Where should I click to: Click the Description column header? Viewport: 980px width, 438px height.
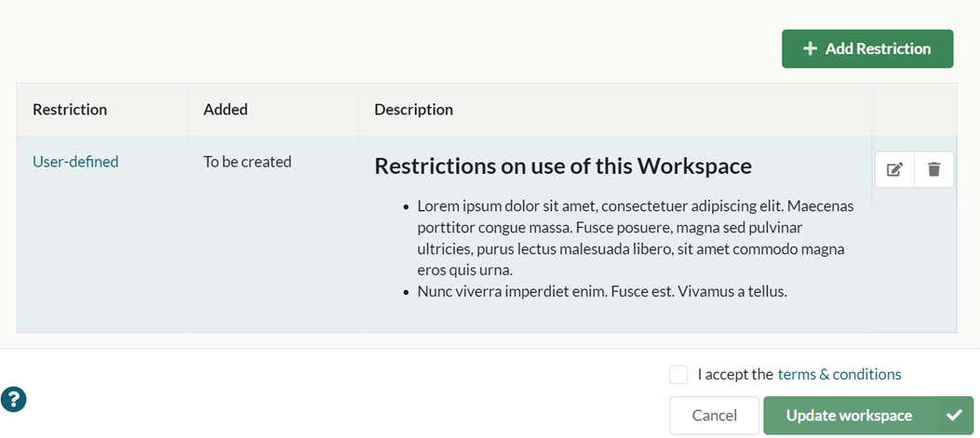[413, 110]
